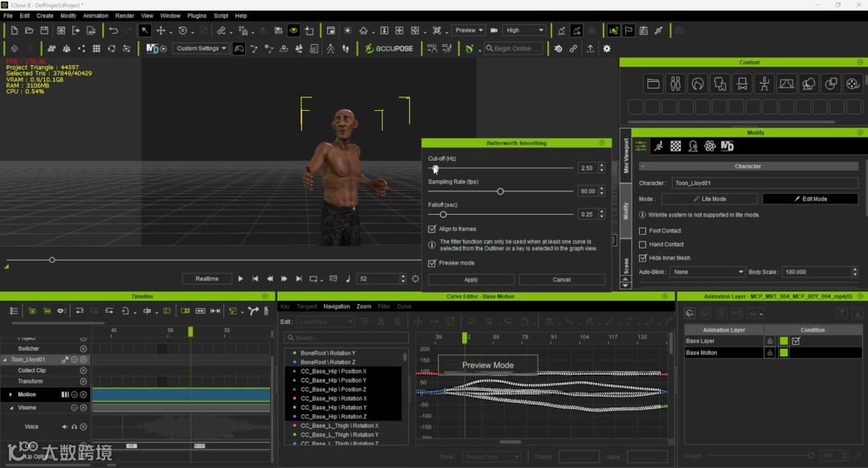Click the New Project icon
This screenshot has width=868, height=468.
click(14, 31)
